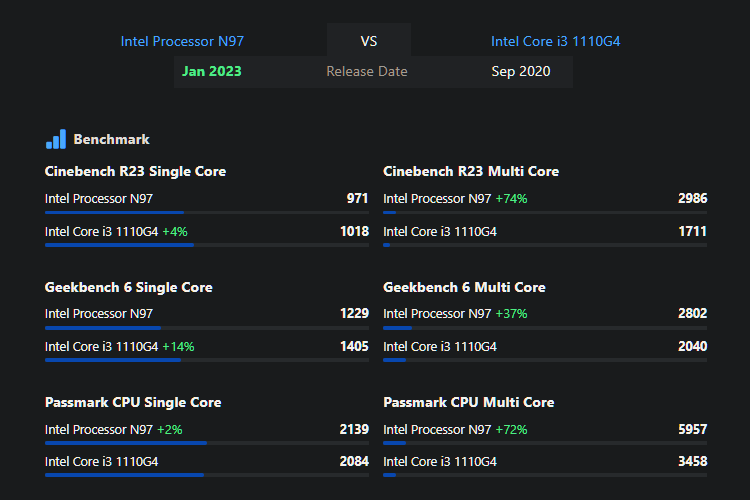This screenshot has width=750, height=500.
Task: Click the +4% Cinebench single advantage
Action: (x=175, y=232)
